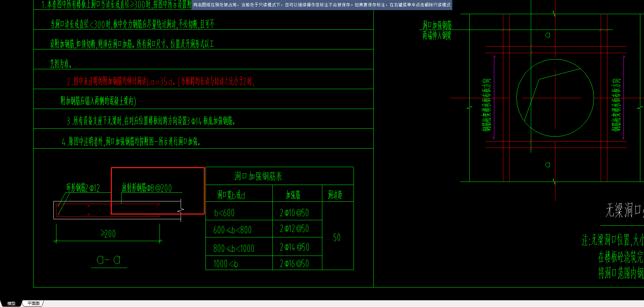644x307 pixels.
Task: Click the note starting 注:无梁洞口位置
Action: click(613, 240)
